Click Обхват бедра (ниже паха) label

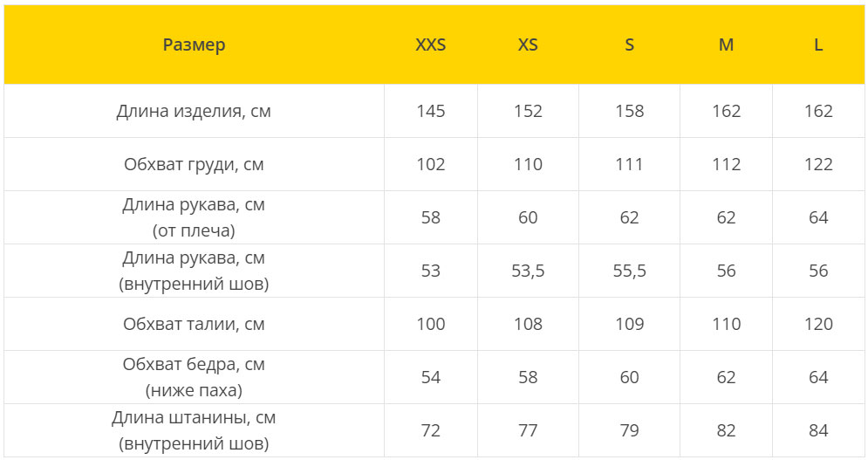coord(194,377)
